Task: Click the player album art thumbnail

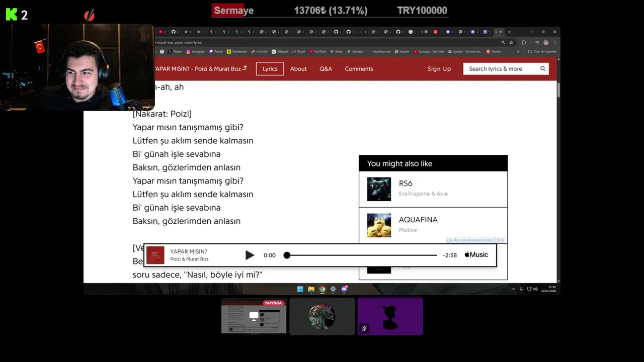Action: (155, 255)
